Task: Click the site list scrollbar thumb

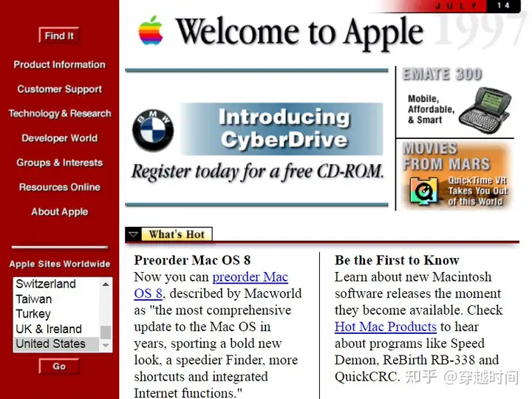Action: click(106, 332)
